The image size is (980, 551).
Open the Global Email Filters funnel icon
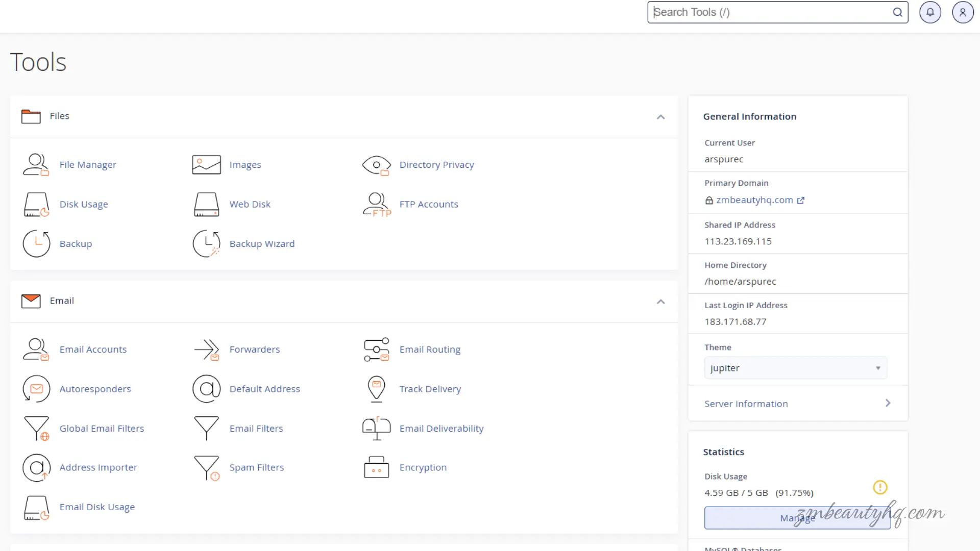[36, 429]
